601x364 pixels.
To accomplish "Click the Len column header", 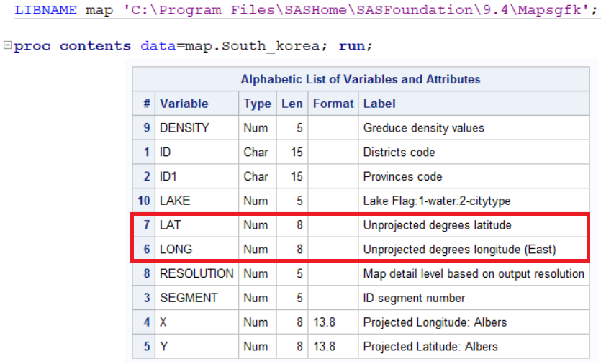I will pyautogui.click(x=292, y=104).
